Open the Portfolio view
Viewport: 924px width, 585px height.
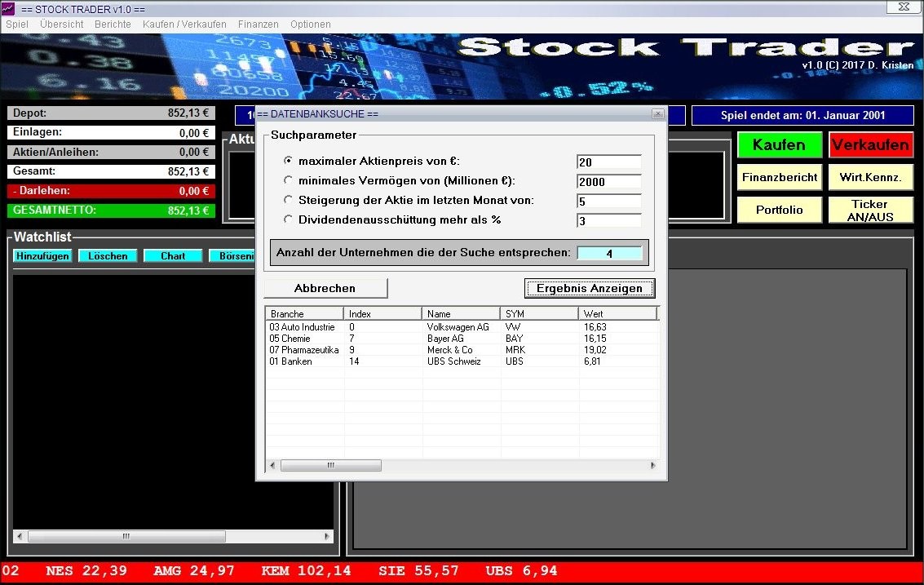tap(779, 210)
